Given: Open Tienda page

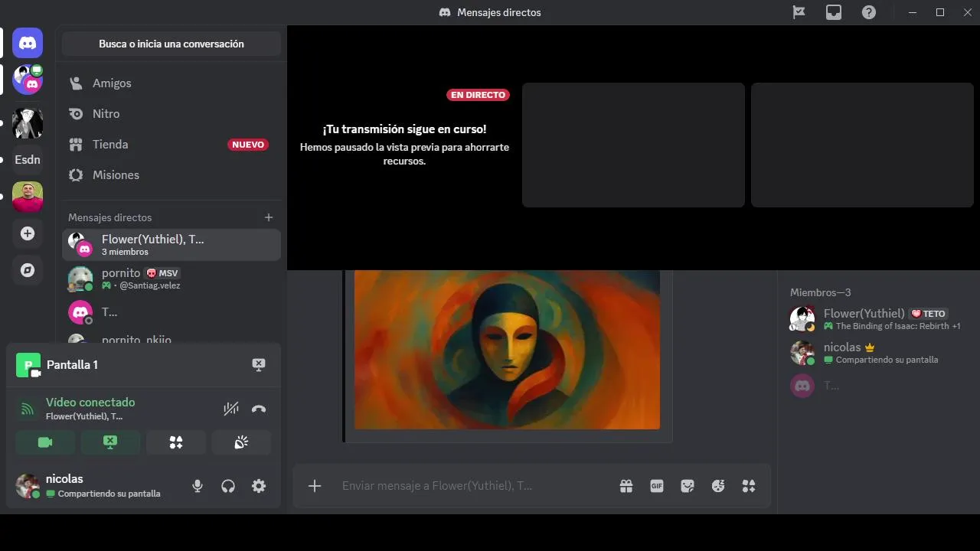Looking at the screenshot, I should (x=171, y=145).
